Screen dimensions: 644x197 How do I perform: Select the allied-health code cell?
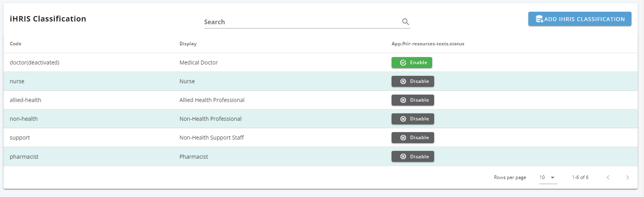point(25,100)
